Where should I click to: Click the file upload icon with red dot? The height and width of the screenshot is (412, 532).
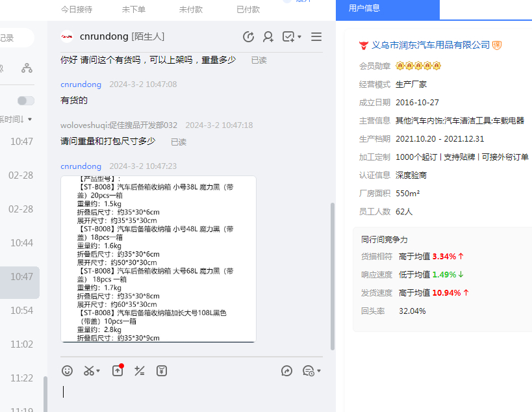(117, 370)
